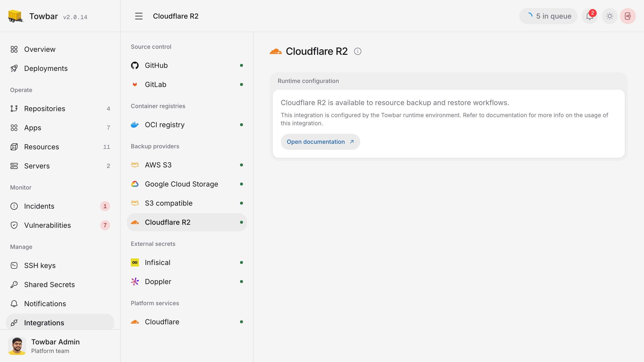Open Towbar Admin profile avatar

pyautogui.click(x=17, y=346)
